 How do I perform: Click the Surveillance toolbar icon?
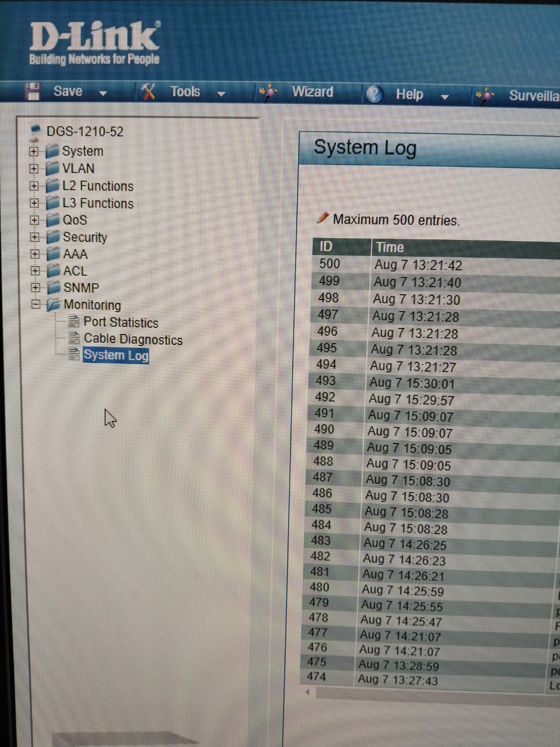pos(485,95)
